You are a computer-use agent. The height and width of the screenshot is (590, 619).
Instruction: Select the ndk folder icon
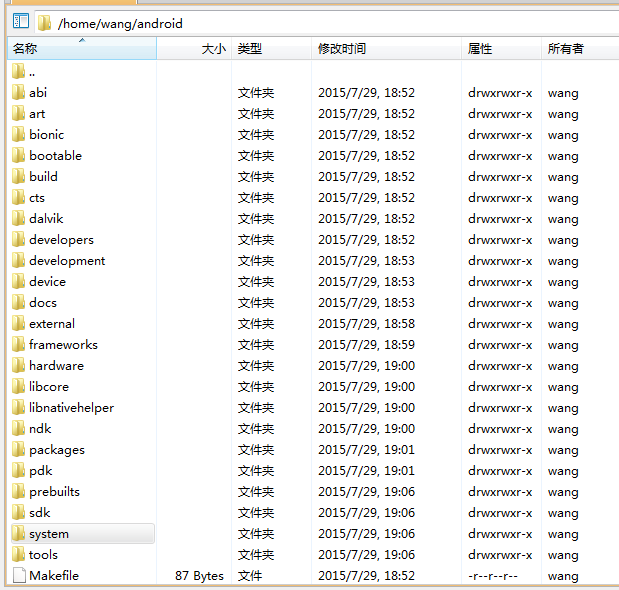19,428
